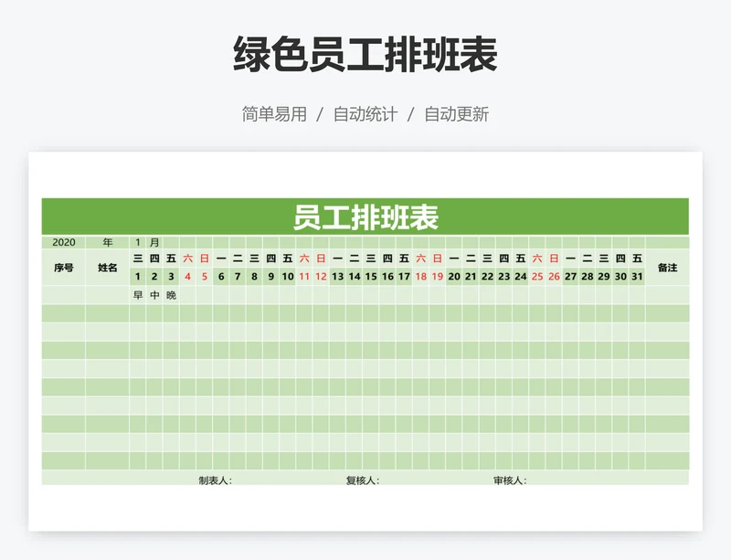The height and width of the screenshot is (560, 731).
Task: Click date cell 3
Action: 171,277
